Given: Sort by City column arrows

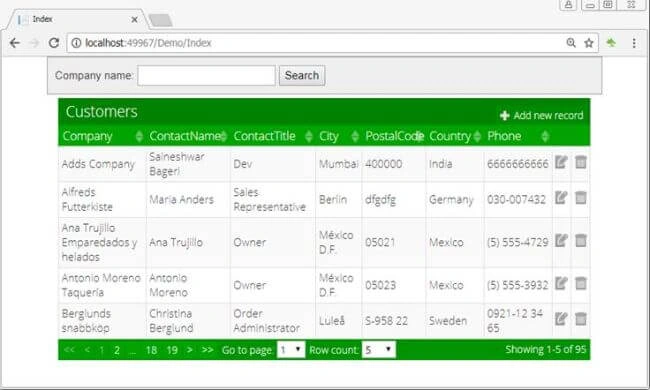Looking at the screenshot, I should [355, 136].
